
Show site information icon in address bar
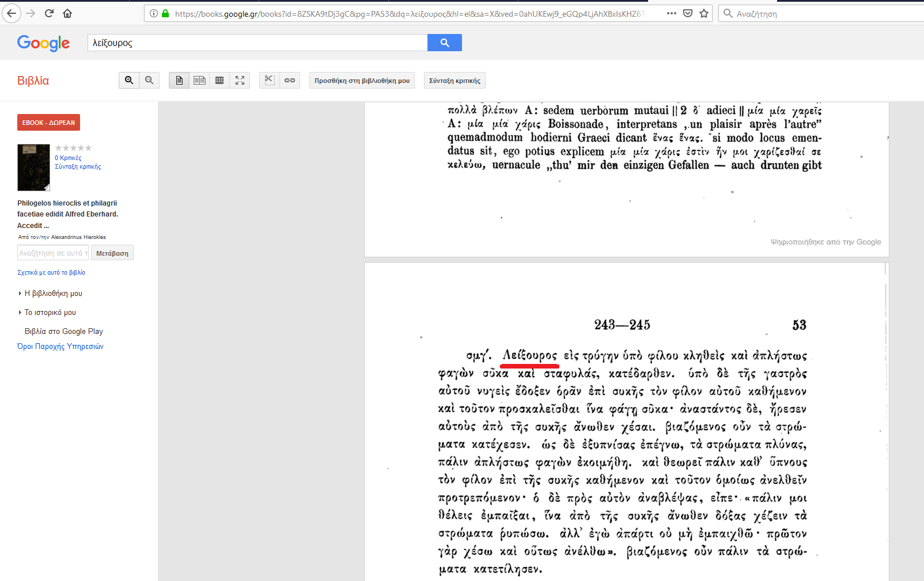[x=154, y=13]
